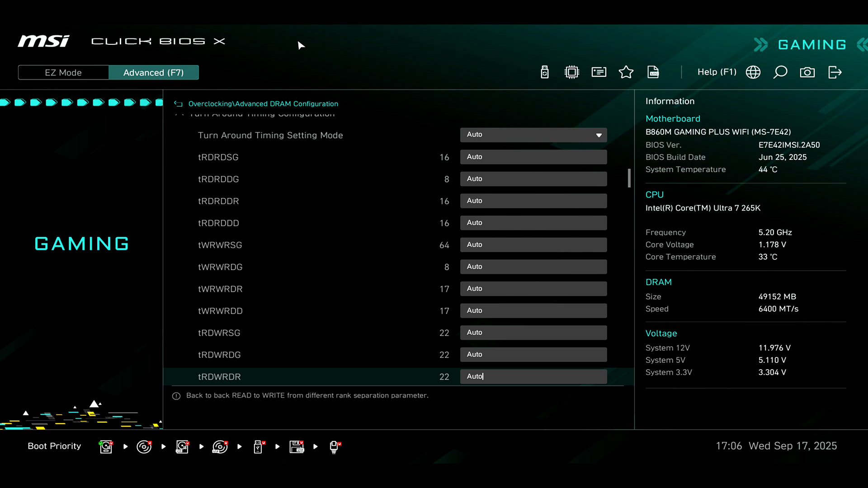
Task: Open the M-Flash USB BIOS update icon
Action: pos(545,72)
